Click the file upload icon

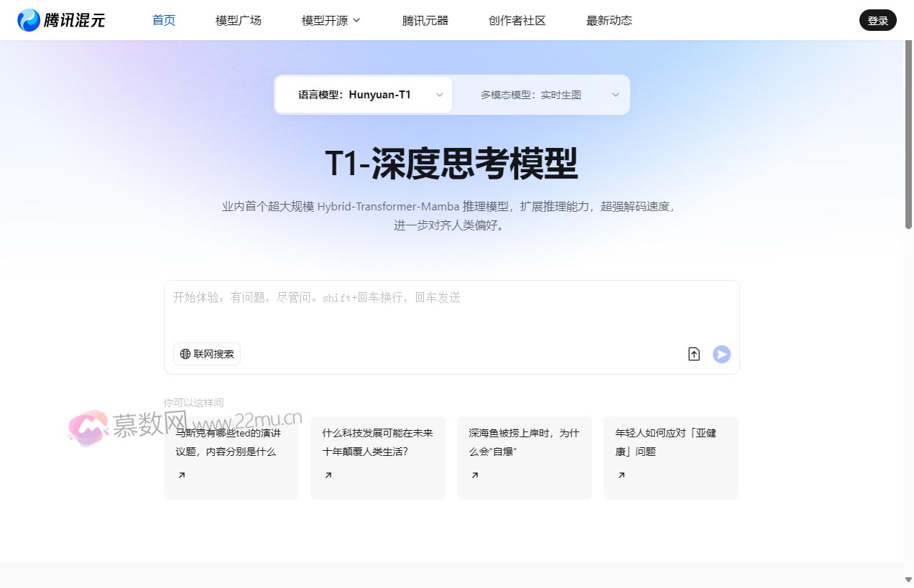(693, 353)
